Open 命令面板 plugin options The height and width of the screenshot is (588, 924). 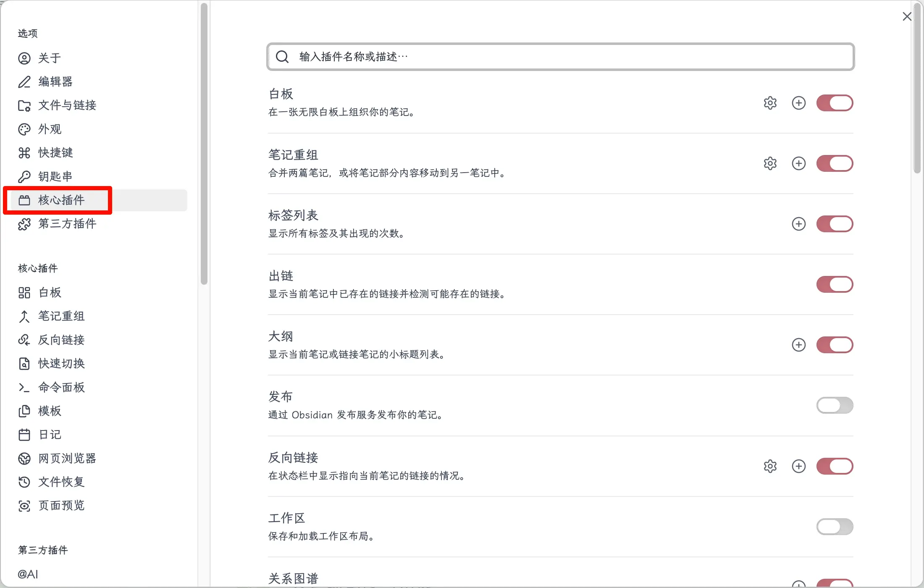tap(61, 387)
